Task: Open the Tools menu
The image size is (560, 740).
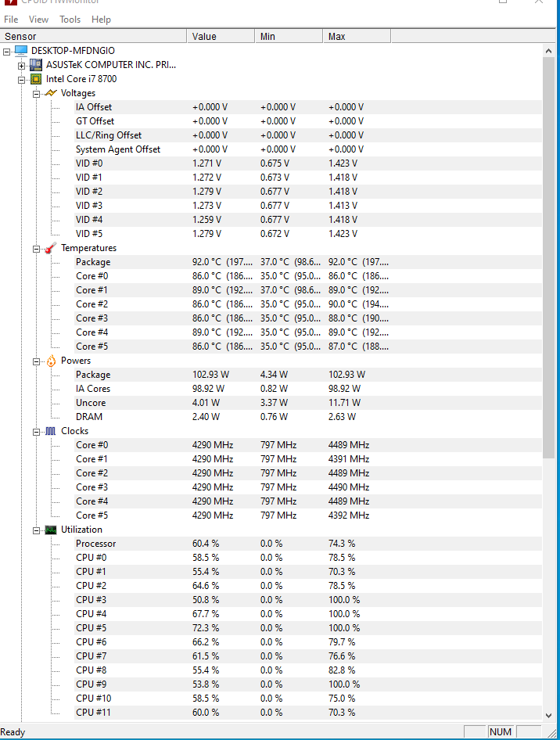Action: point(70,20)
